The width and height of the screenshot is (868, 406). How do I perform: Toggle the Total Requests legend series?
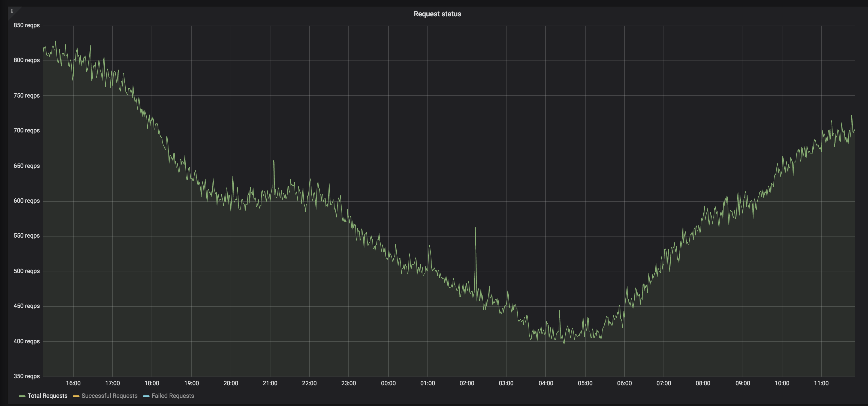(47, 396)
